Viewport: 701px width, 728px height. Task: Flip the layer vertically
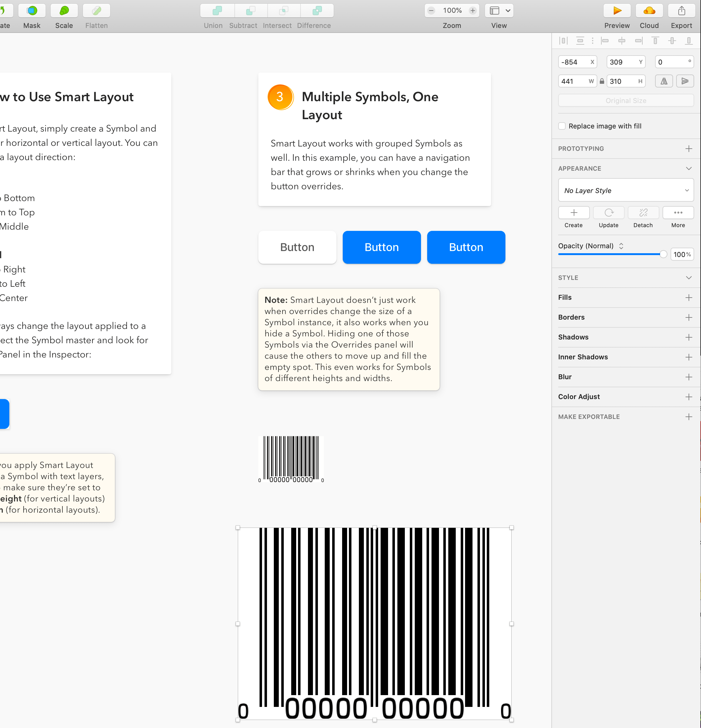click(x=685, y=81)
